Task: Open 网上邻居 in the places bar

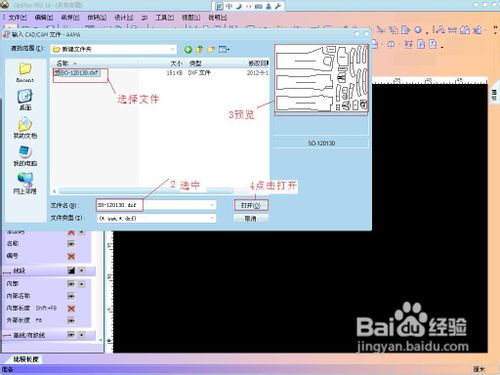Action: click(25, 183)
